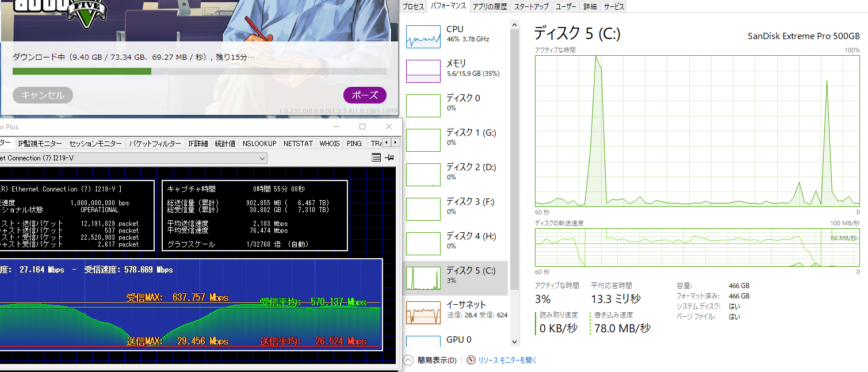The height and width of the screenshot is (372, 868).
Task: Click the ポーズ button to pause download
Action: click(365, 95)
